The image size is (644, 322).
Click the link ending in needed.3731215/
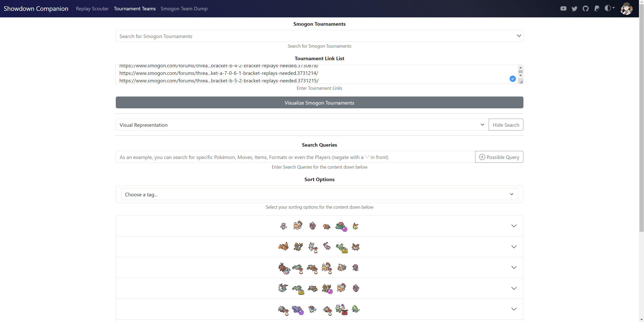pyautogui.click(x=219, y=81)
